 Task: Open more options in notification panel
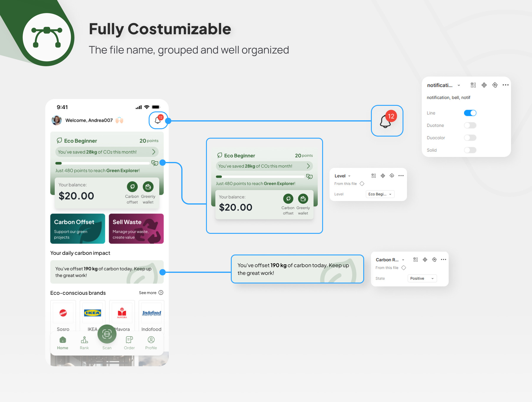pos(506,85)
